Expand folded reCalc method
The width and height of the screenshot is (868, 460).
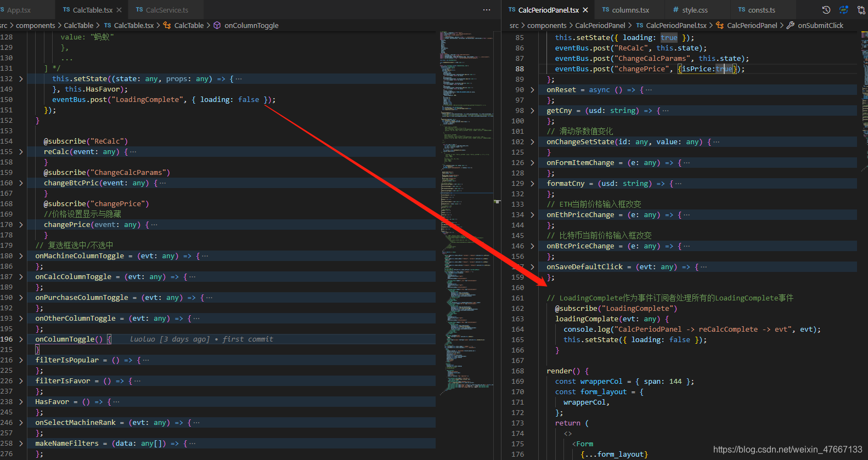(x=21, y=152)
